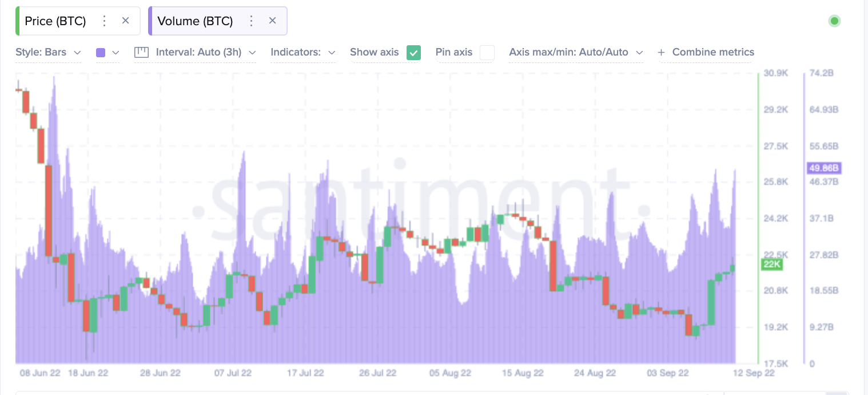Expand the Style: Bars dropdown

pos(48,52)
